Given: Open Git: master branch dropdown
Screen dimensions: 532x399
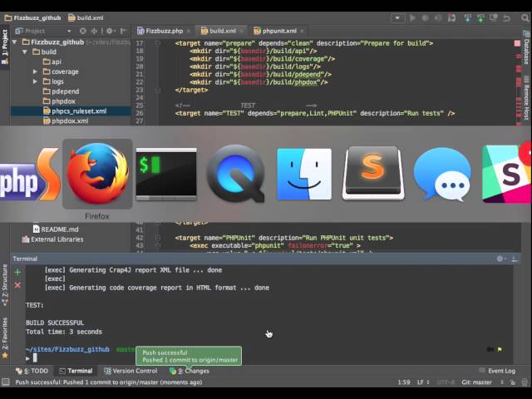Looking at the screenshot, I should [x=482, y=382].
